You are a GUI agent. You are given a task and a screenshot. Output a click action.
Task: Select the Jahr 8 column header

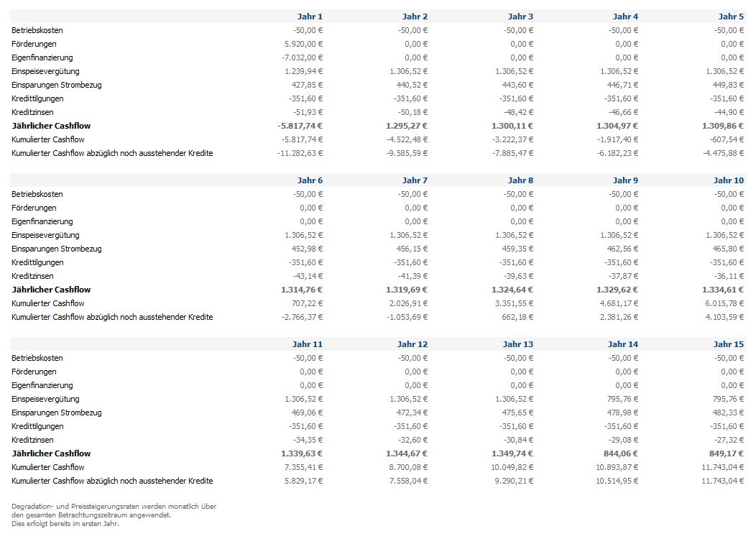click(x=520, y=180)
